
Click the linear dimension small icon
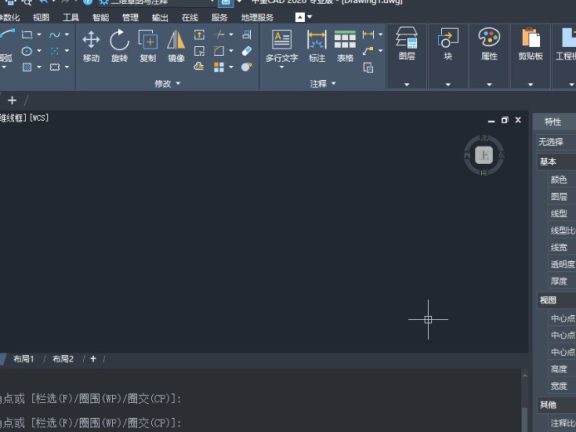(368, 35)
